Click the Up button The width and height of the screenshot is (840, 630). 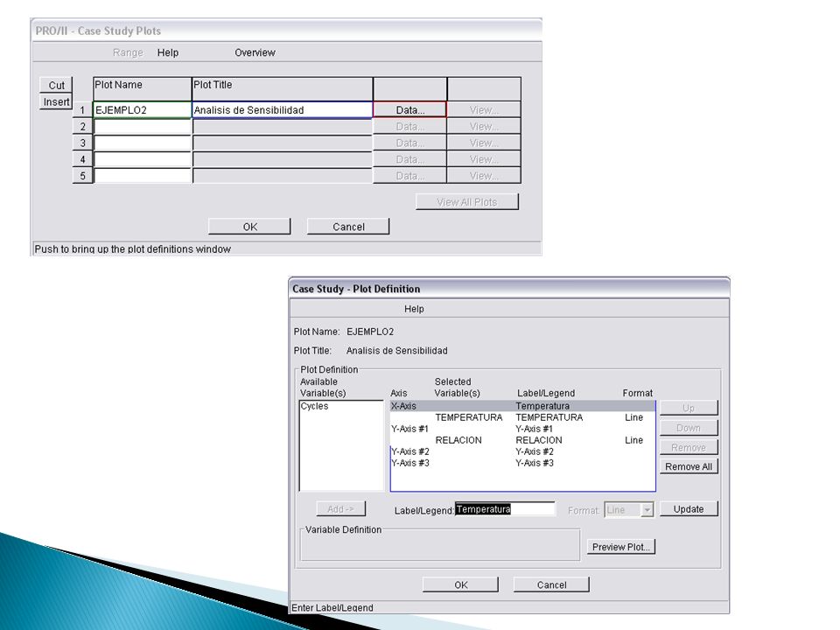click(x=689, y=409)
